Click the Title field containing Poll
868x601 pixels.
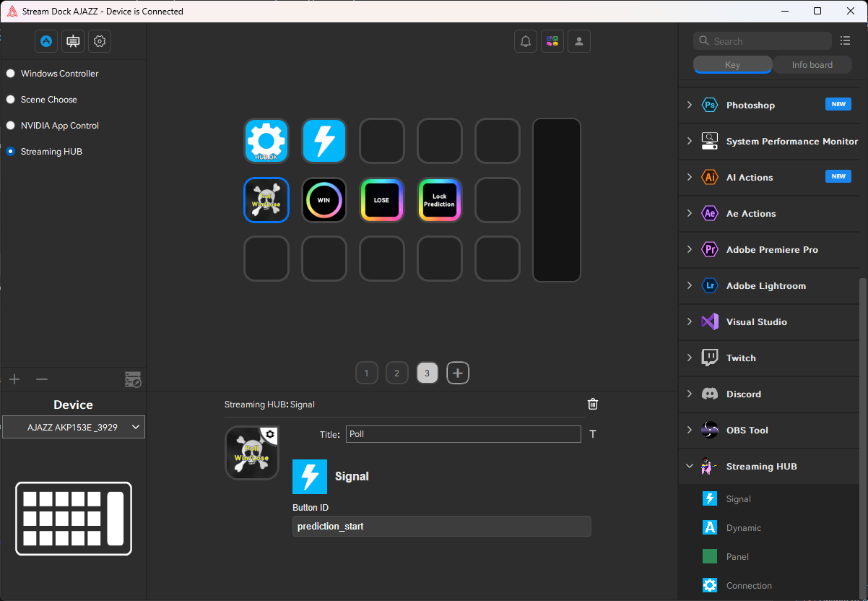tap(463, 434)
